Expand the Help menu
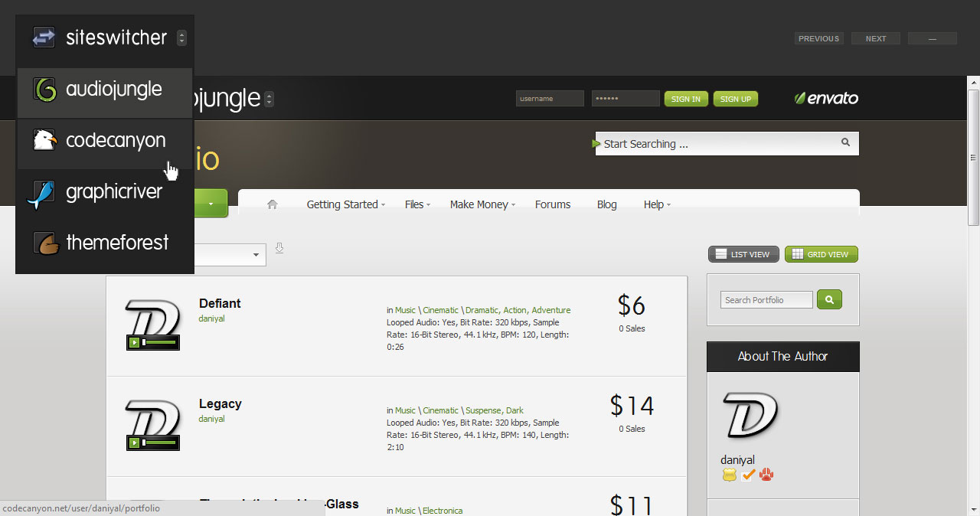980x516 pixels. point(657,204)
